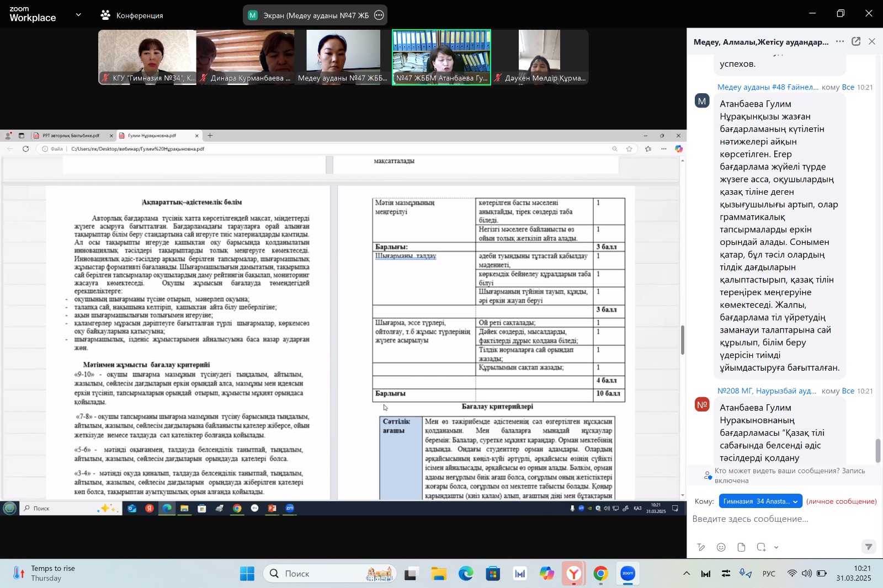Image resolution: width=883 pixels, height=588 pixels.
Task: Click the screenshot capture icon in chat
Action: (762, 547)
